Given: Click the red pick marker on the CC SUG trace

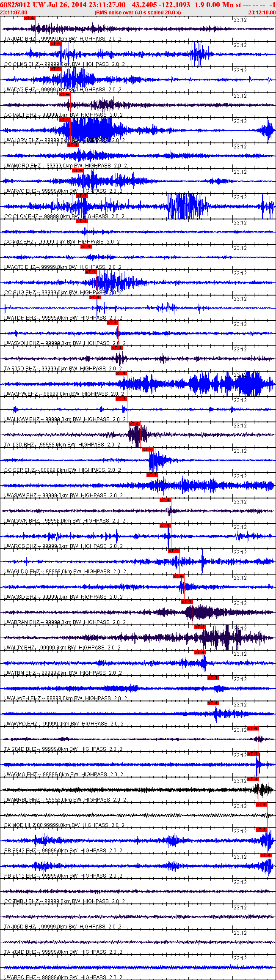Looking at the screenshot, I should [91, 272].
